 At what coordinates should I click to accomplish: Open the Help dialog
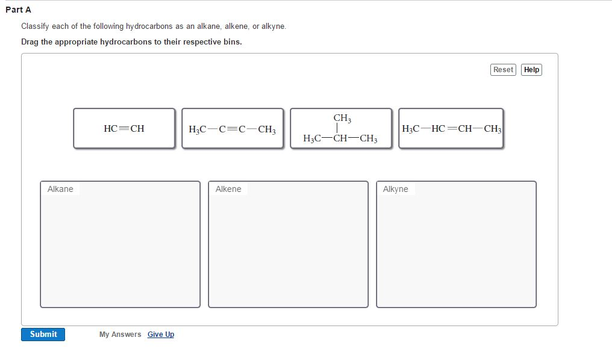(x=531, y=69)
